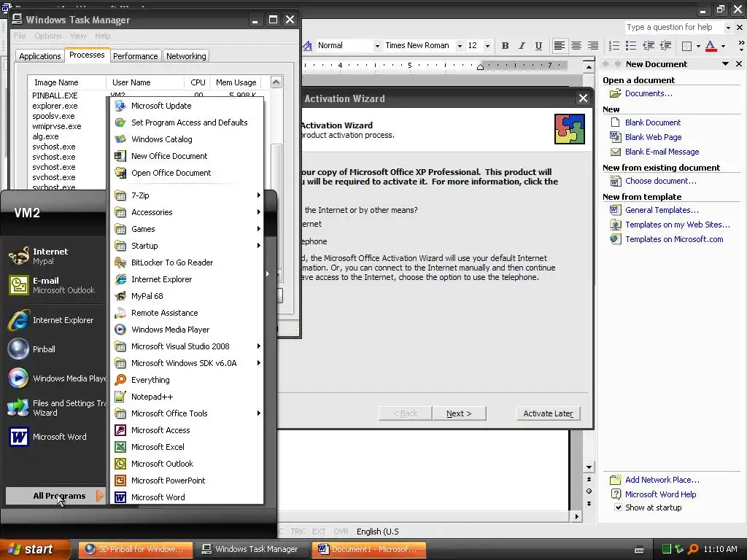
Task: Open Blank Web Page link
Action: (653, 137)
